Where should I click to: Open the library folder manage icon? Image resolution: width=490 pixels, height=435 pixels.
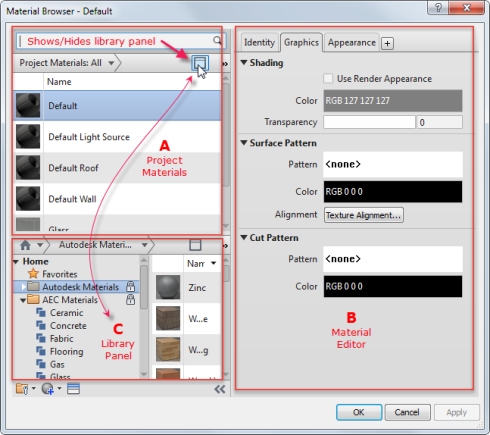[x=22, y=389]
